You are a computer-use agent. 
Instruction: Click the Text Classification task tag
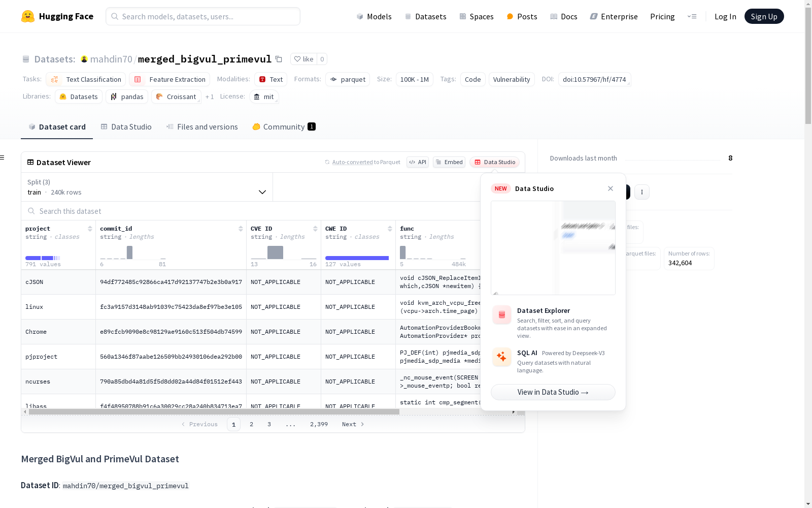point(86,79)
